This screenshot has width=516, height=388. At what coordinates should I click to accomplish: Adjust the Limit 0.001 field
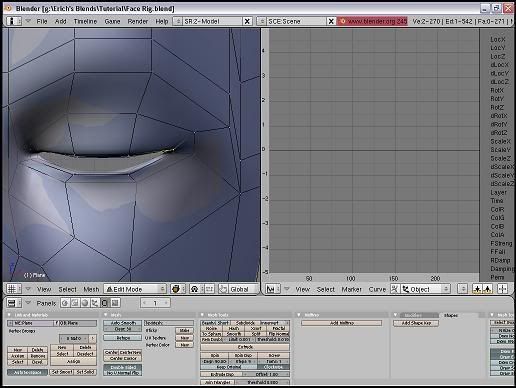point(239,339)
